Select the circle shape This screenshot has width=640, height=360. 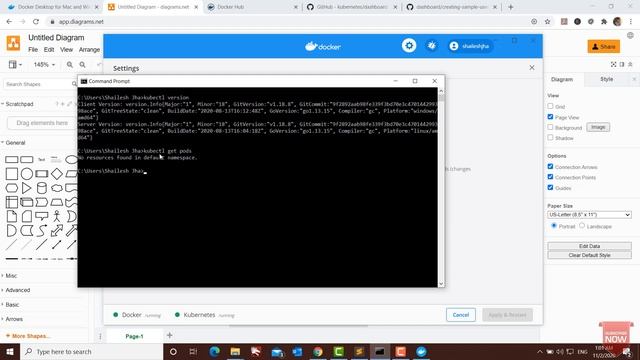pos(27,174)
